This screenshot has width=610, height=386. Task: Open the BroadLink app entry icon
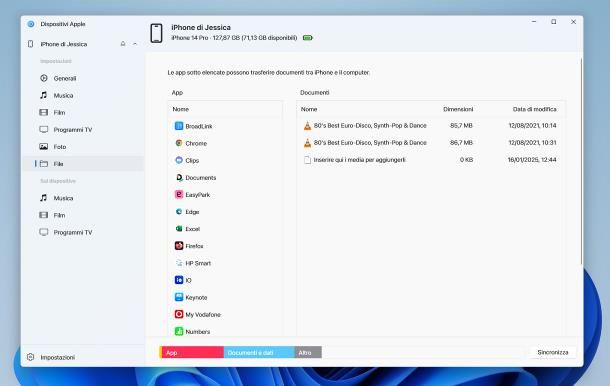[x=179, y=126]
